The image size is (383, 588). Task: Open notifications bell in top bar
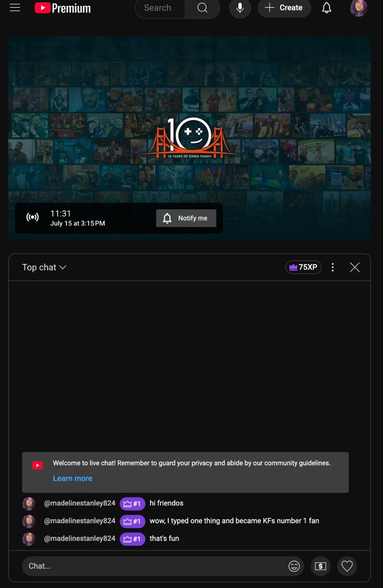327,8
